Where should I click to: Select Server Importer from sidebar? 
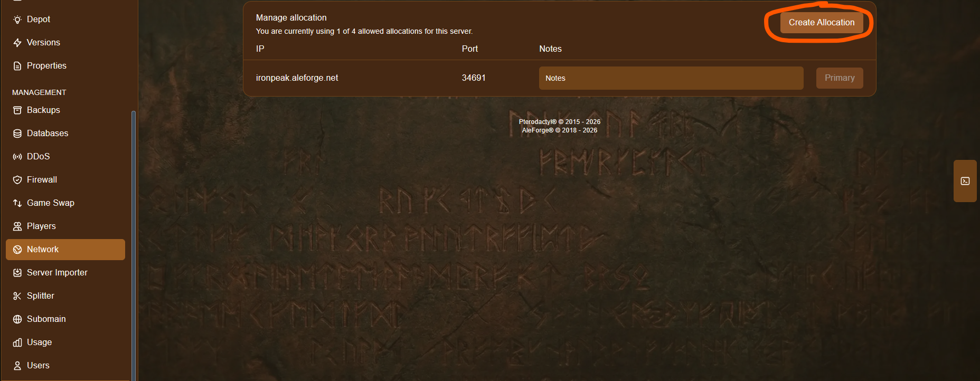pos(57,272)
